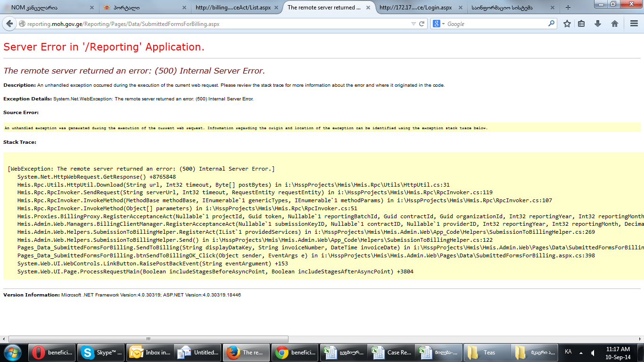Open Skype from the taskbar
The width and height of the screenshot is (644, 362).
102,353
